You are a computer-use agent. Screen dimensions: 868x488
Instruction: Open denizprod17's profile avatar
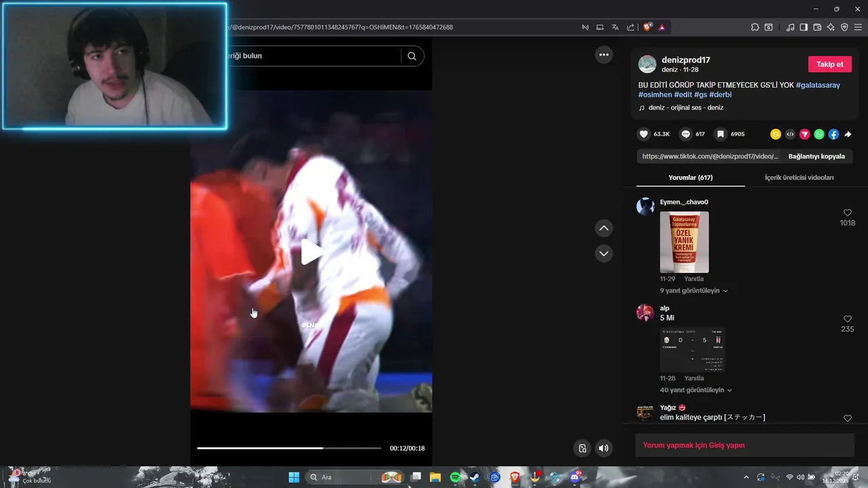coord(648,64)
